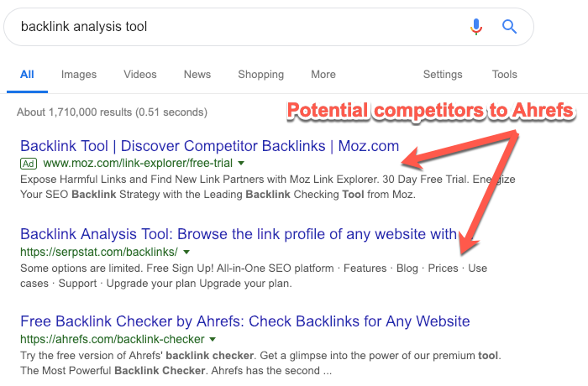Click the serpstat.com/backlinks green URL
588x386 pixels.
tap(98, 252)
